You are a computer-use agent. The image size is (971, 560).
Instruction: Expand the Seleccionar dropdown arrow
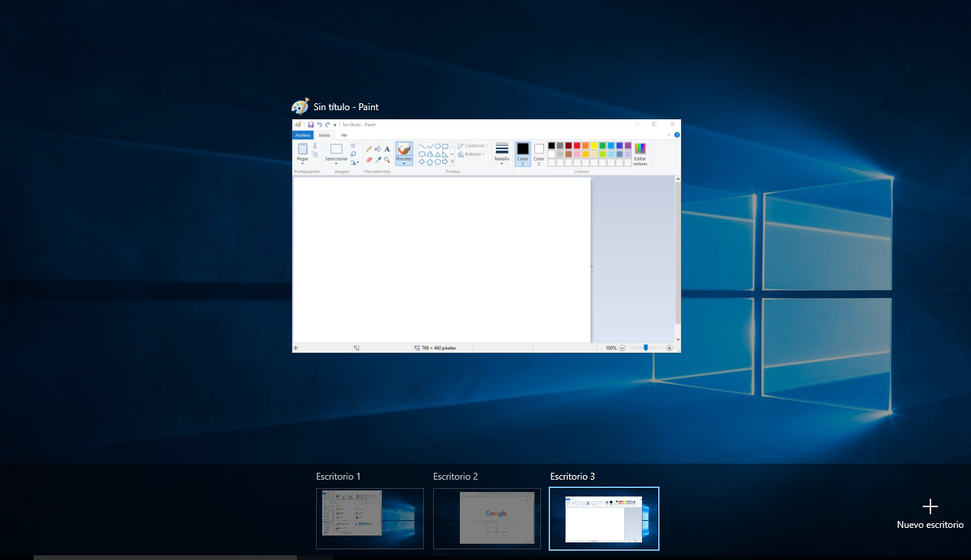coord(336,164)
